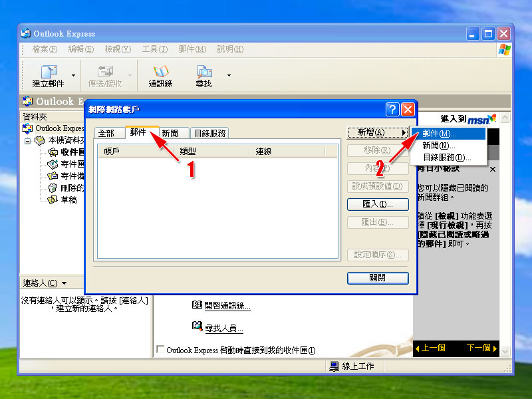Click the 設成預設值(D) button

(378, 186)
